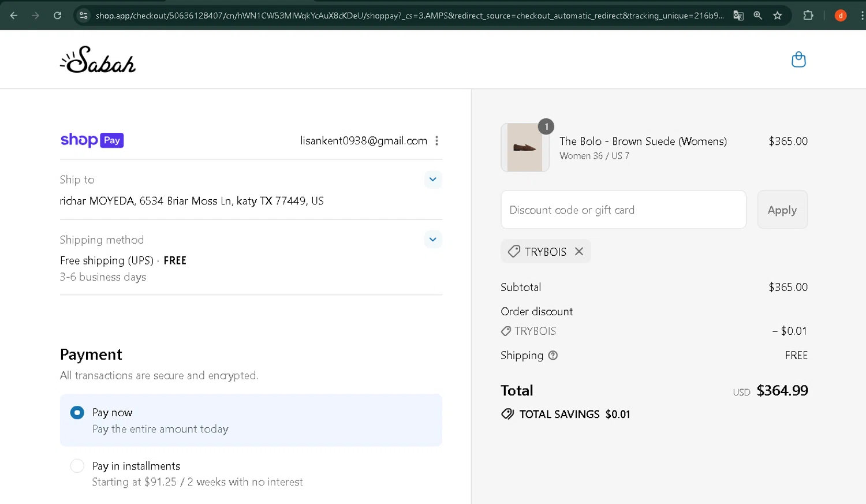Go forward in browser history
The height and width of the screenshot is (504, 866).
[x=36, y=16]
